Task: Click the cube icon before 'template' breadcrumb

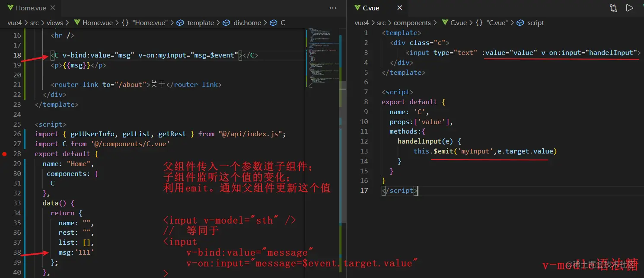Action: [x=180, y=23]
